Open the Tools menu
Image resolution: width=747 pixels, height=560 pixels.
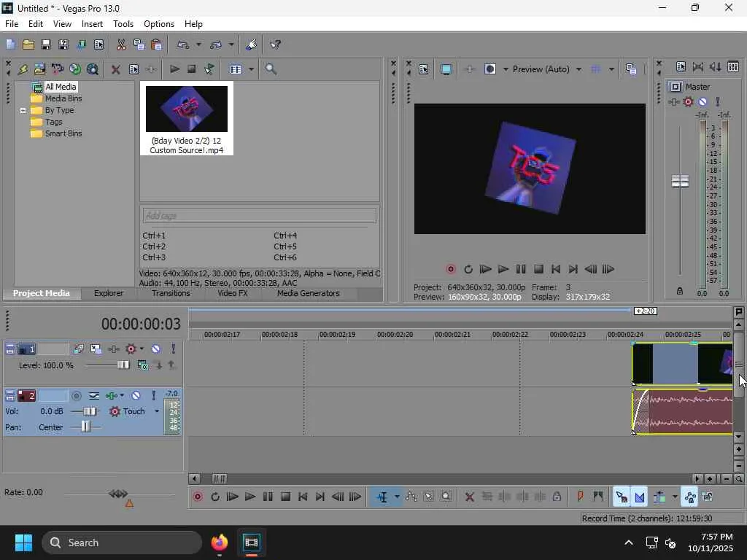123,24
